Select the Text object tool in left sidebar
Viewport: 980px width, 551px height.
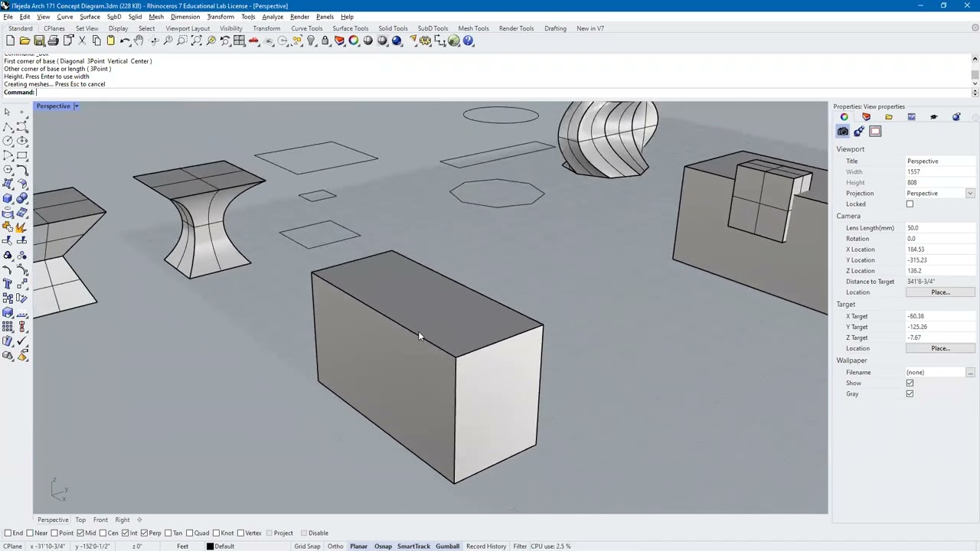click(x=8, y=284)
